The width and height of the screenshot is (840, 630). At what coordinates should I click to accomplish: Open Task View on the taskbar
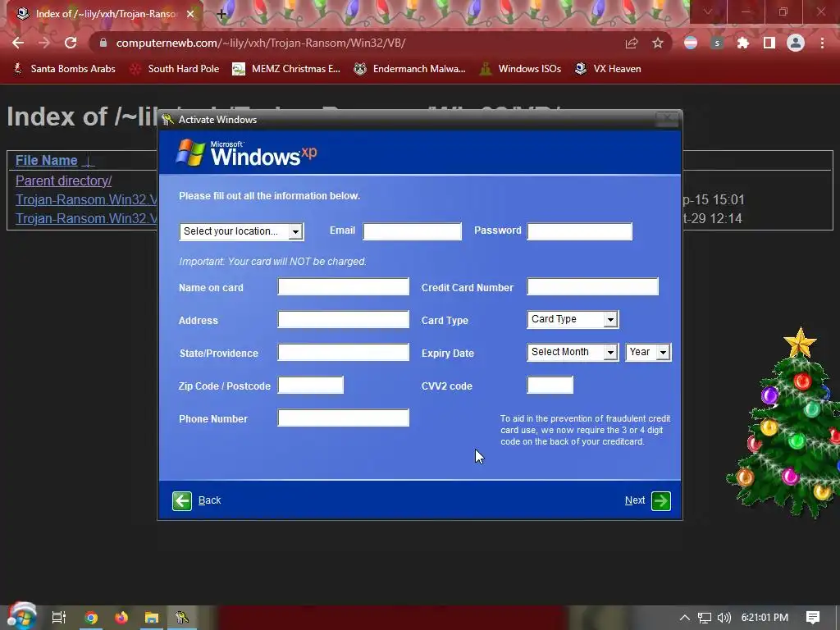pos(58,618)
